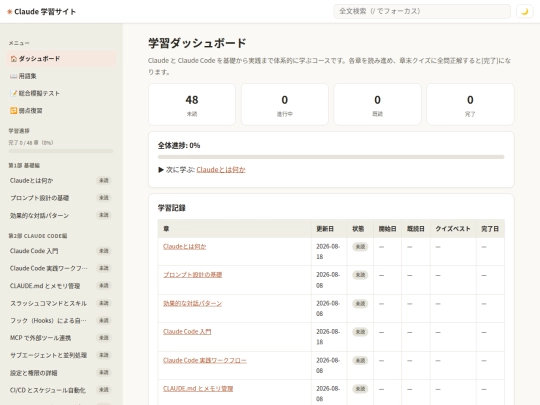The image size is (540, 405).
Task: Open the 用語集 book icon item
Action: click(x=61, y=76)
